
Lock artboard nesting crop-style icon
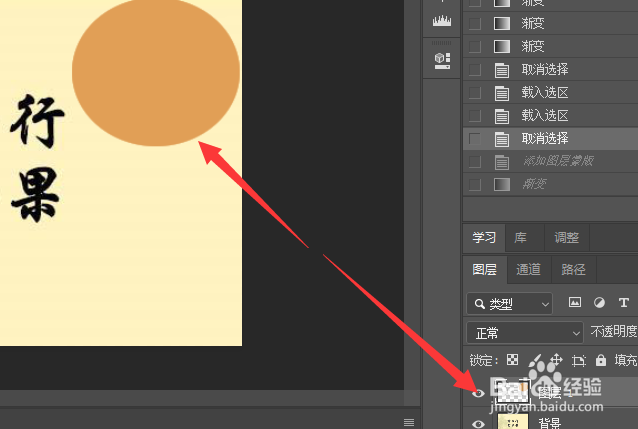579,361
